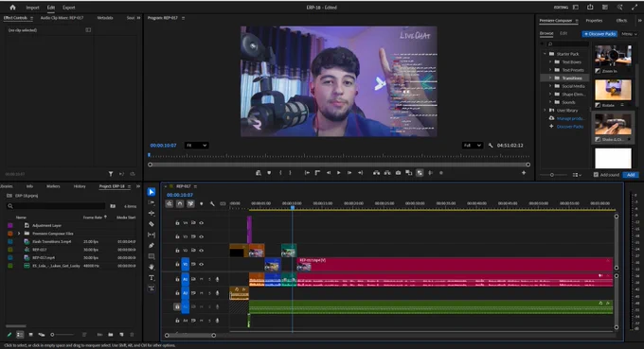Export frame with the camera icon

398,173
